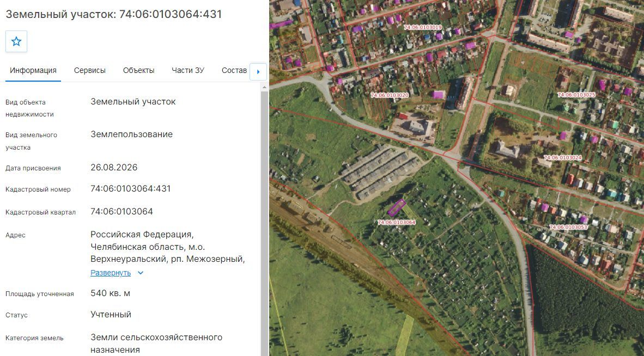Click the chevron next to Развернуть
This screenshot has height=356, width=644.
(x=141, y=273)
